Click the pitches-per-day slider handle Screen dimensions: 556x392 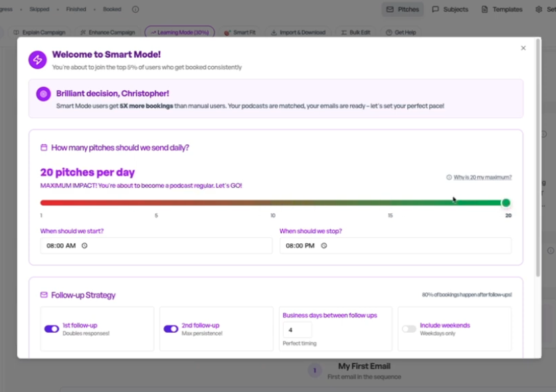coord(506,203)
